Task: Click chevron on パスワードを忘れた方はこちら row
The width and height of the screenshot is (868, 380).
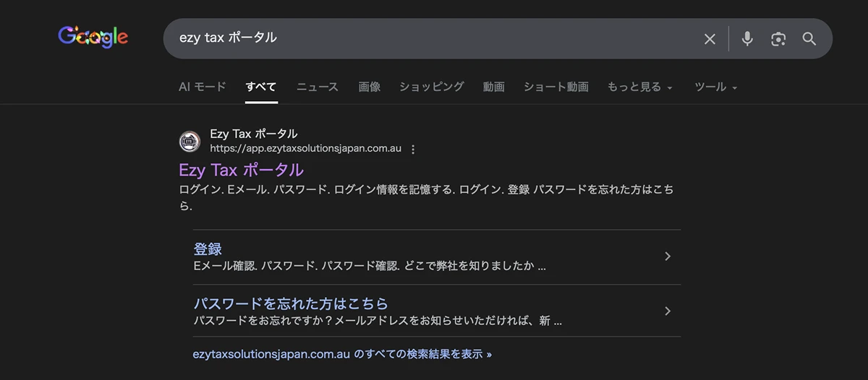Action: 667,311
